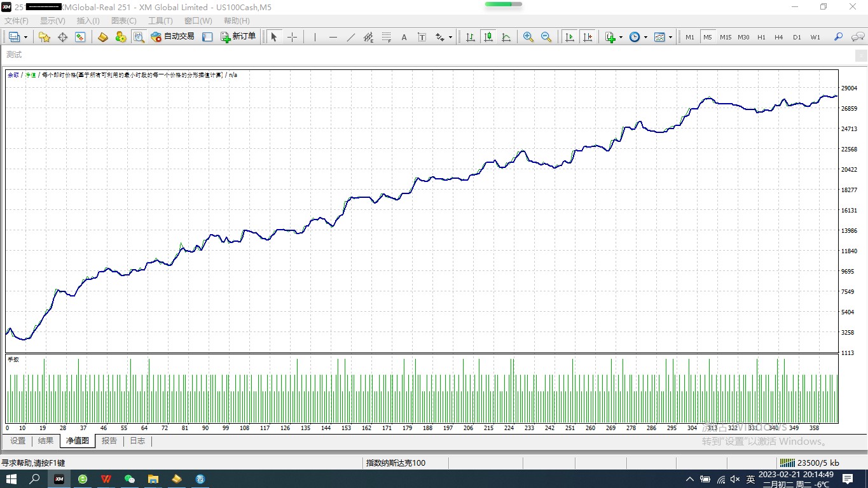Switch chart to line chart type
Image resolution: width=868 pixels, height=488 pixels.
pyautogui.click(x=506, y=37)
